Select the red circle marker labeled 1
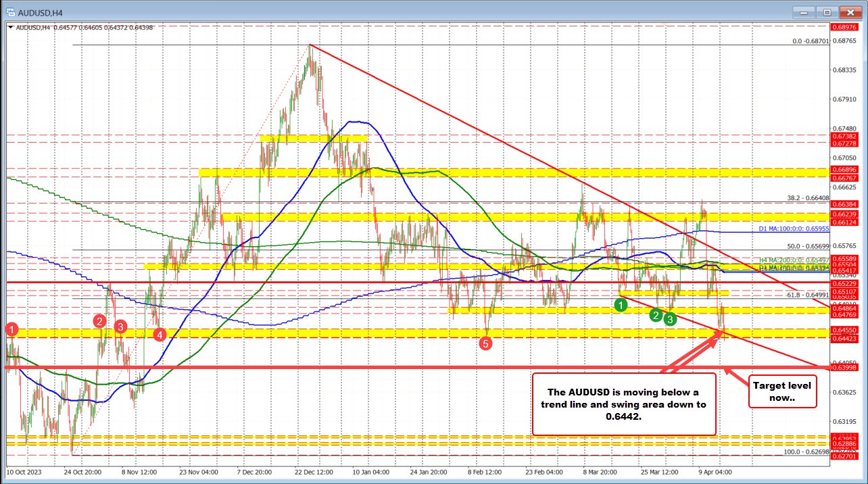868x484 pixels. click(x=11, y=329)
